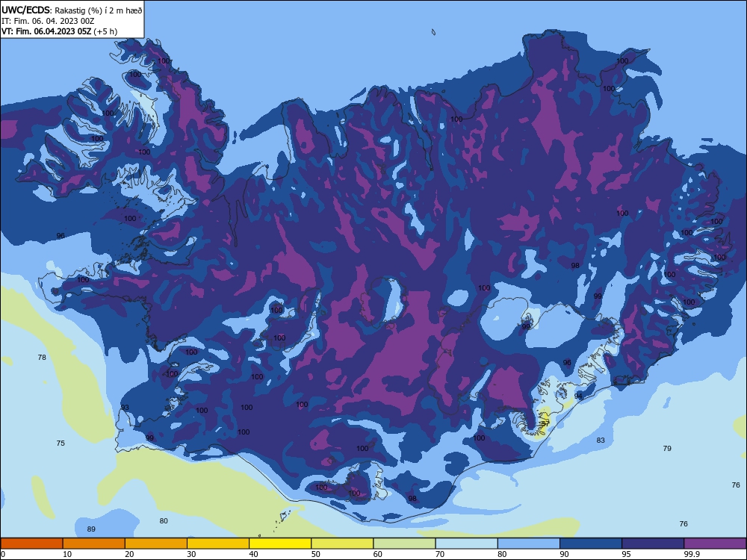This screenshot has width=747, height=560.
Task: Pick the amber 20–30 legend color segment
Action: [156, 544]
